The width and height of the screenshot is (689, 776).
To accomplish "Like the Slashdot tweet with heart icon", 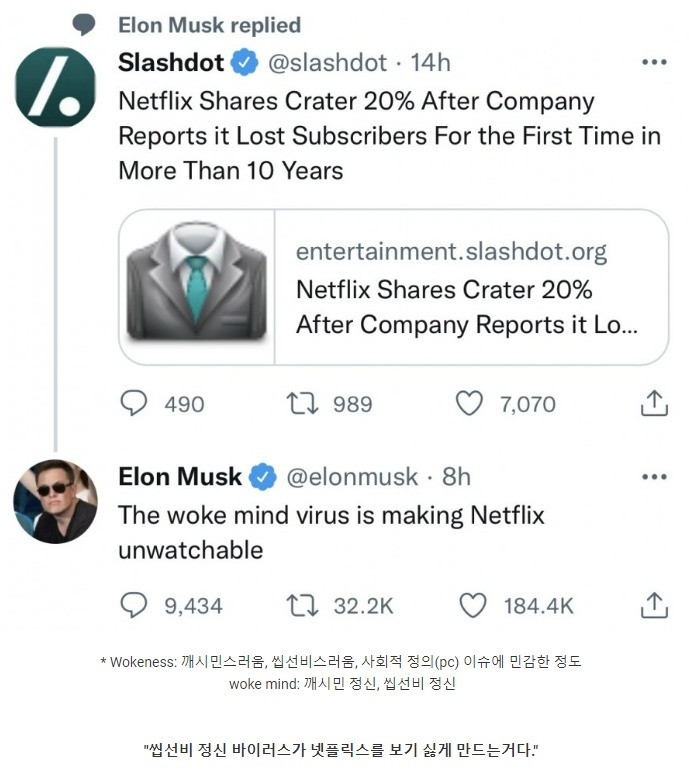I will 469,404.
